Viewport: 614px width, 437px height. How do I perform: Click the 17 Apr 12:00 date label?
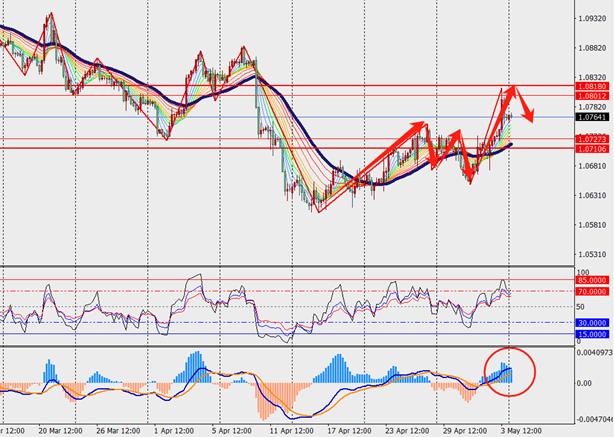coord(349,431)
